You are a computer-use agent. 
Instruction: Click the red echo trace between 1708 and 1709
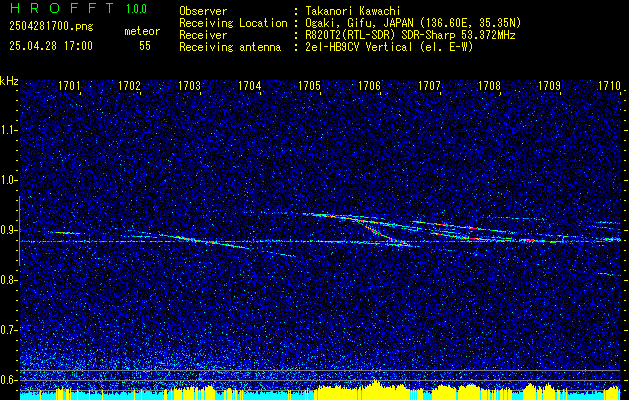(x=538, y=241)
